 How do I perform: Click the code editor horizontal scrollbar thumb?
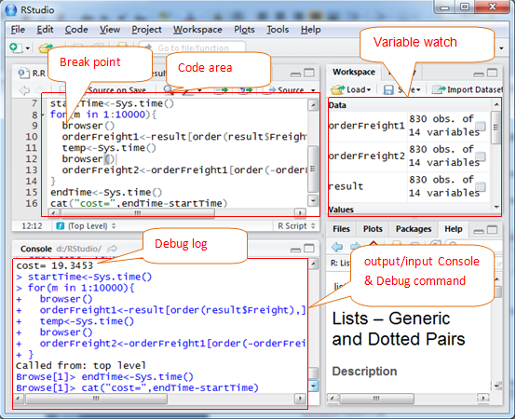(137, 213)
